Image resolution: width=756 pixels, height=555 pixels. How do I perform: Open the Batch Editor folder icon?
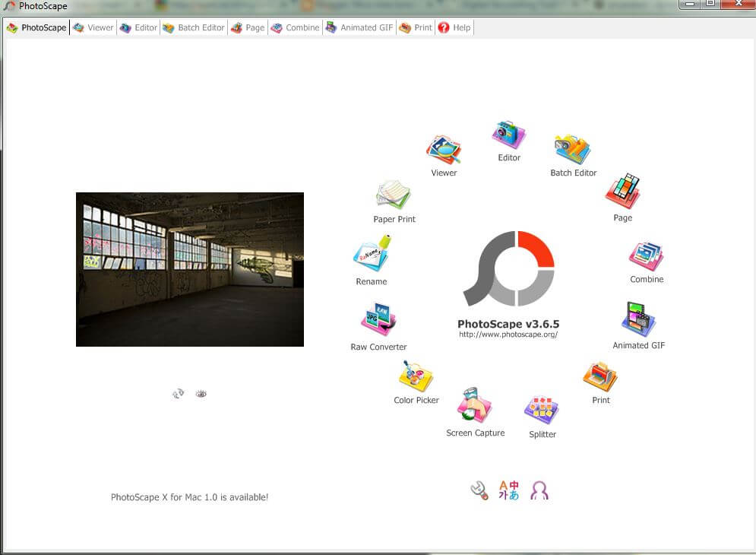click(x=573, y=150)
